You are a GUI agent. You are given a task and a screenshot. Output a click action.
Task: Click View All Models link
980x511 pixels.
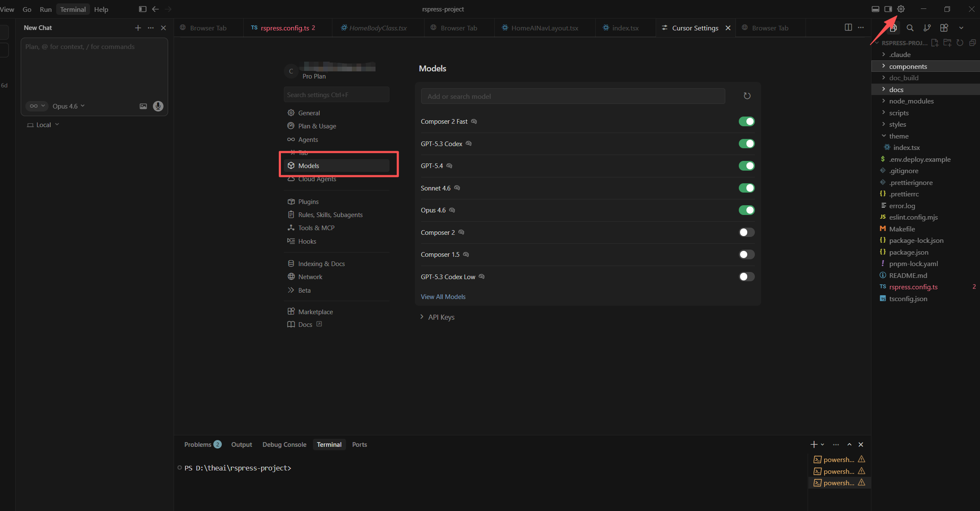click(x=443, y=297)
